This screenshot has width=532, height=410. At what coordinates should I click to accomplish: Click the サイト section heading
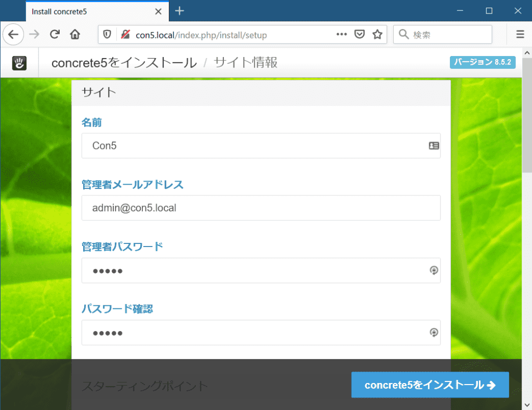pyautogui.click(x=99, y=92)
